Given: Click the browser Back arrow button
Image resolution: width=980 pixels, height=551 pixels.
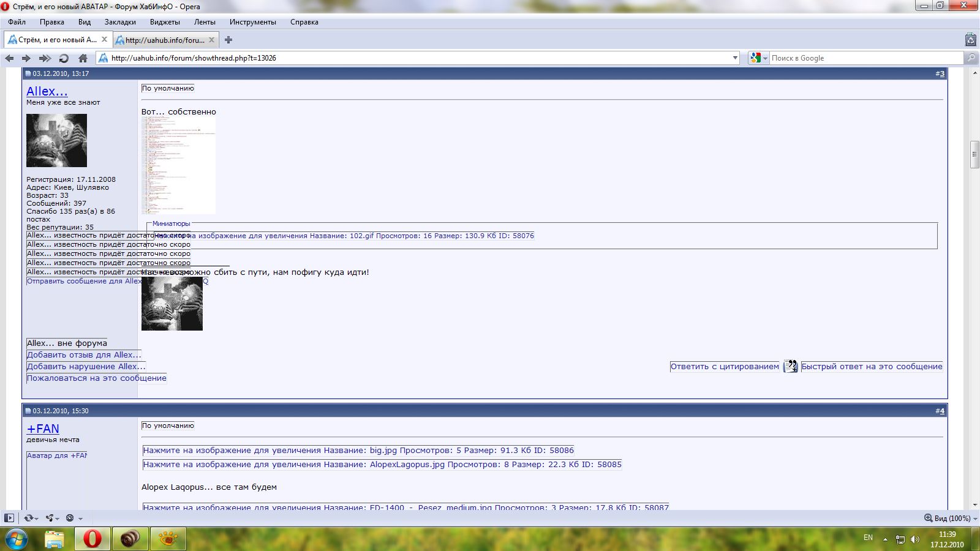Looking at the screenshot, I should point(9,58).
